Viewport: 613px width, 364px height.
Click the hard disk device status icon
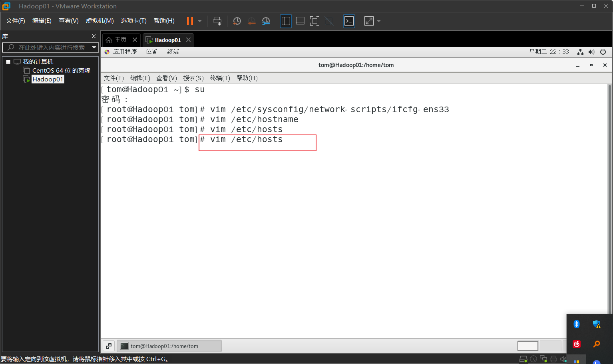coord(523,359)
